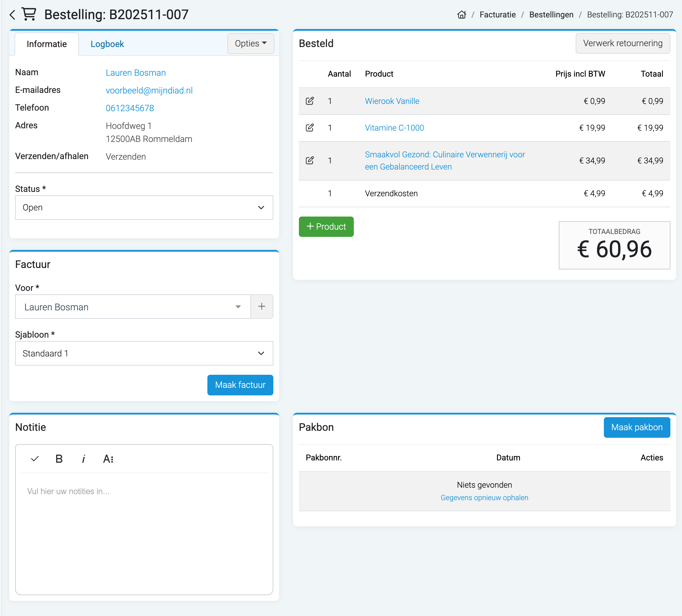The image size is (682, 616).
Task: Open the Opties dropdown menu
Action: point(251,44)
